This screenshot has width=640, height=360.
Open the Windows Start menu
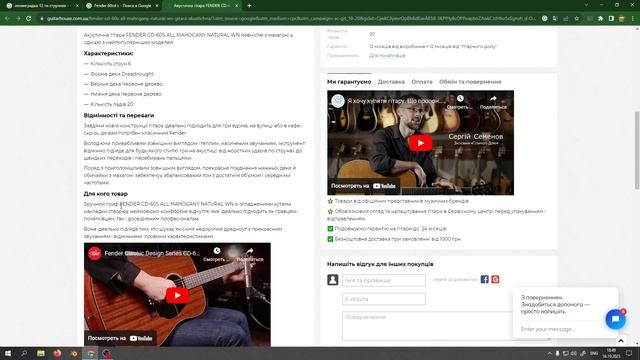pos(8,353)
